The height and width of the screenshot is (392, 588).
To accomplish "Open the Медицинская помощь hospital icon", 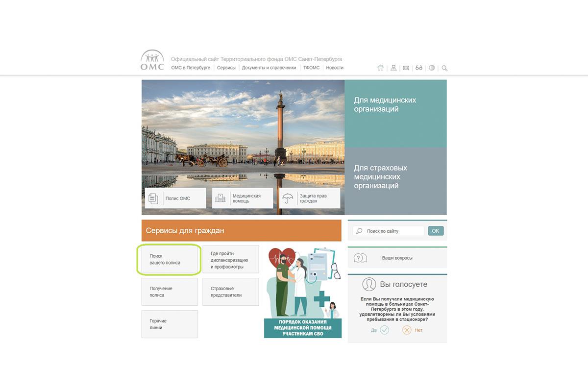I will click(220, 197).
